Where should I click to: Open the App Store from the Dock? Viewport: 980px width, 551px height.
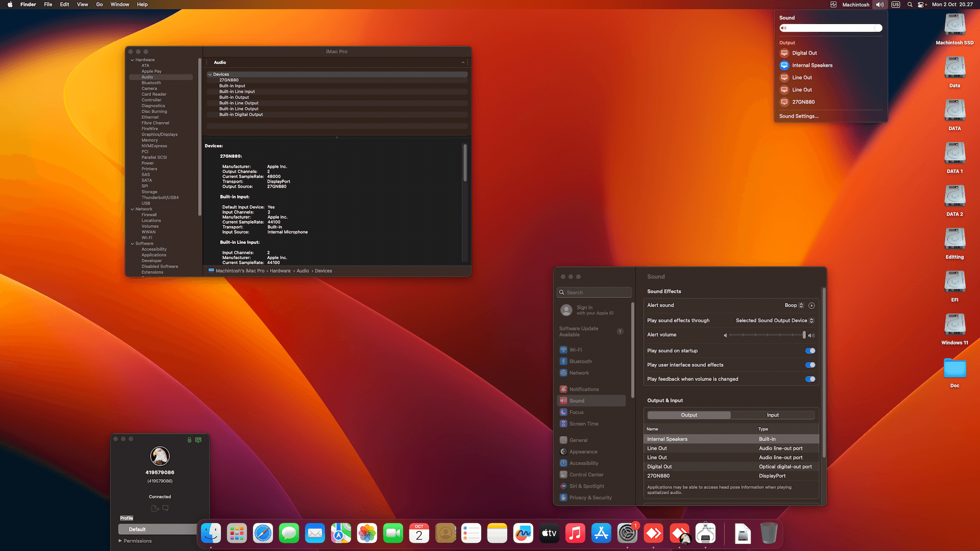601,533
